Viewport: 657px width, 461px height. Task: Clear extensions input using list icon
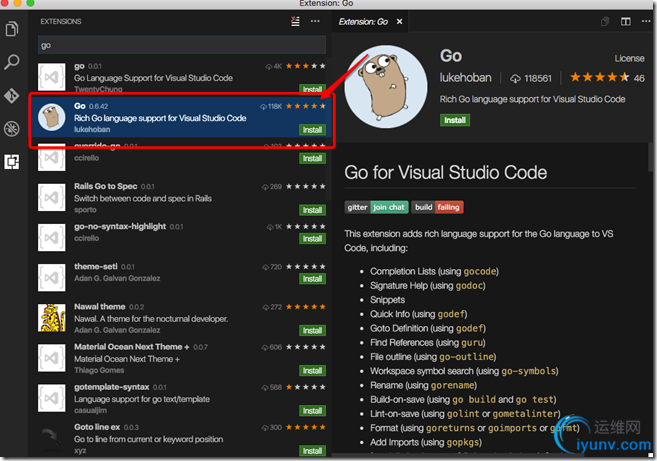click(295, 21)
